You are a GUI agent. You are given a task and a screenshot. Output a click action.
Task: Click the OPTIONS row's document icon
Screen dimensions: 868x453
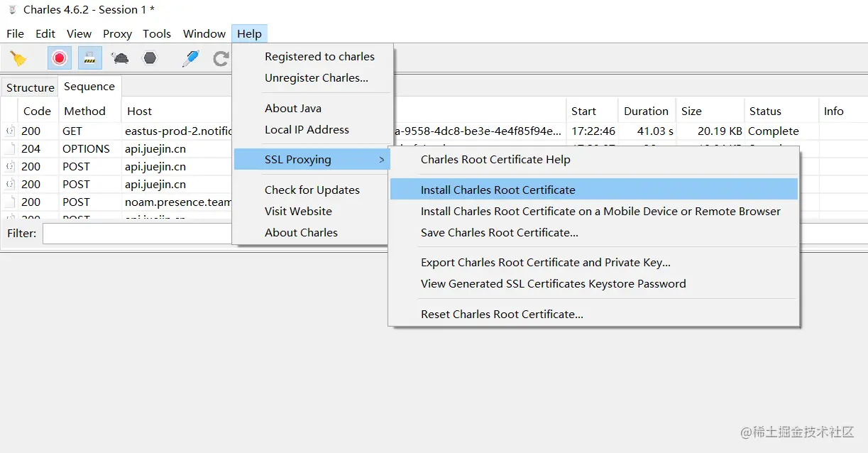[10, 148]
